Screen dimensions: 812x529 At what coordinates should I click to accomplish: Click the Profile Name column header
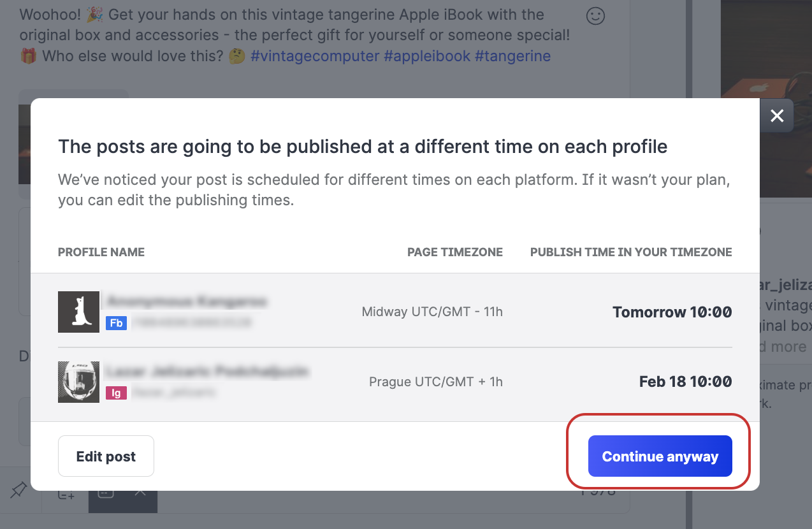[101, 252]
